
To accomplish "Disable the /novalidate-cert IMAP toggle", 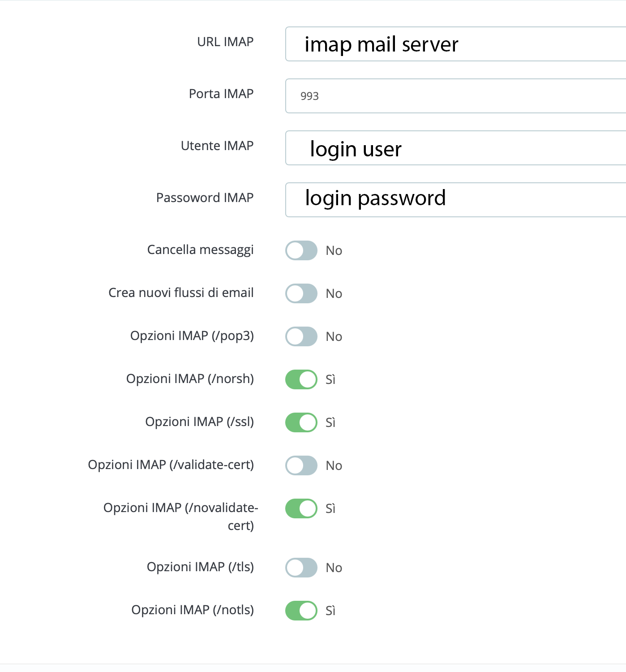I will coord(301,508).
